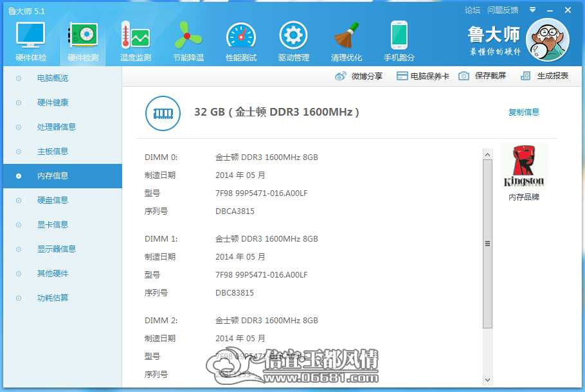Select 主板信息 in the sidebar

63,152
